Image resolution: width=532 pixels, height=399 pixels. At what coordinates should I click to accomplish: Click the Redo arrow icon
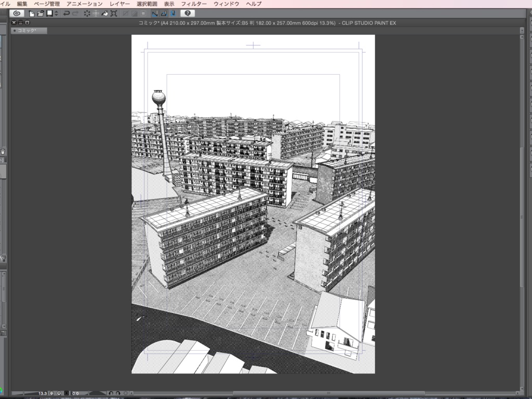pos(75,13)
